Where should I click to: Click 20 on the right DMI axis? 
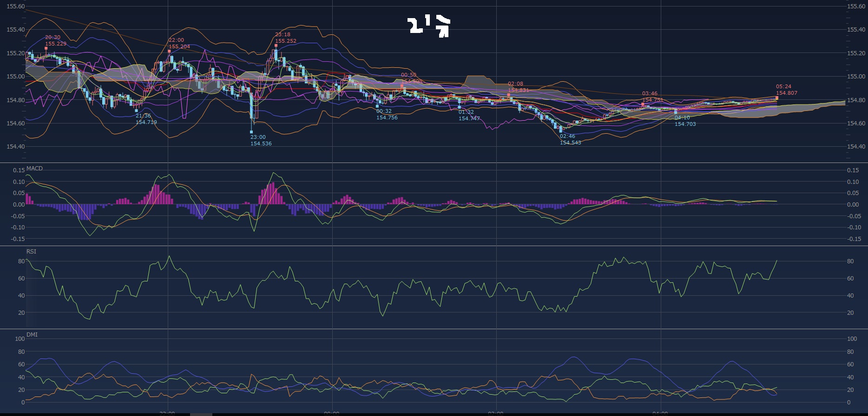[x=850, y=390]
